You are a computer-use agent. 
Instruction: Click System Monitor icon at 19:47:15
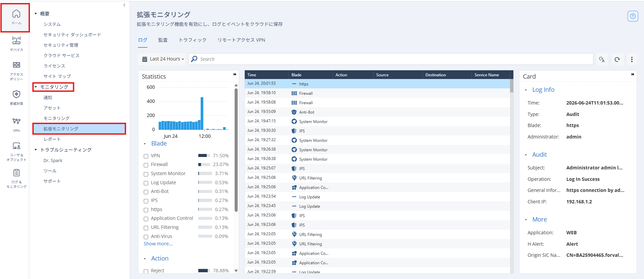click(x=294, y=122)
